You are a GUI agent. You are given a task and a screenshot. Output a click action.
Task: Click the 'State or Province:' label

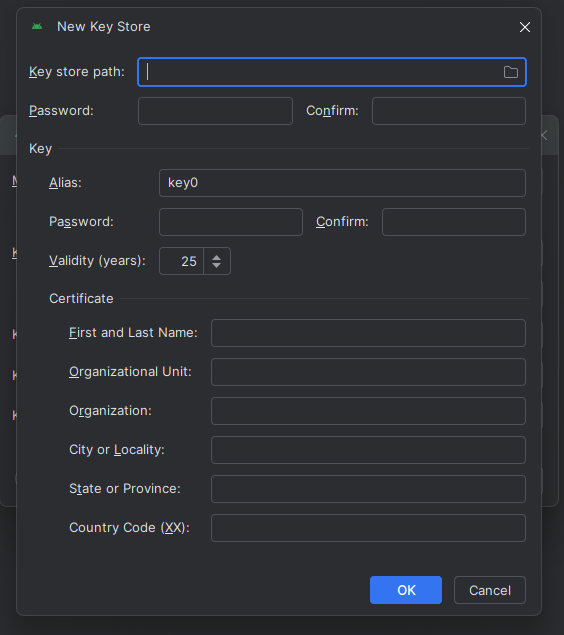click(125, 488)
